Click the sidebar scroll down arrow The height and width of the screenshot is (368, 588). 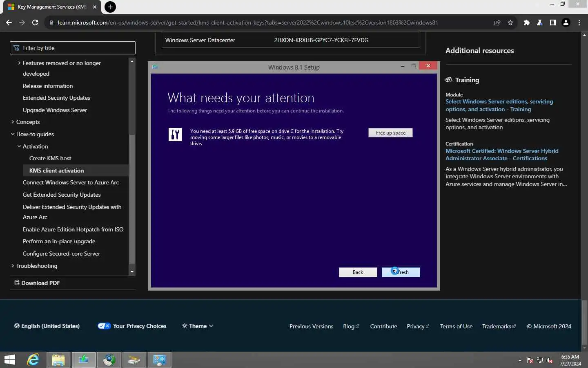point(132,272)
